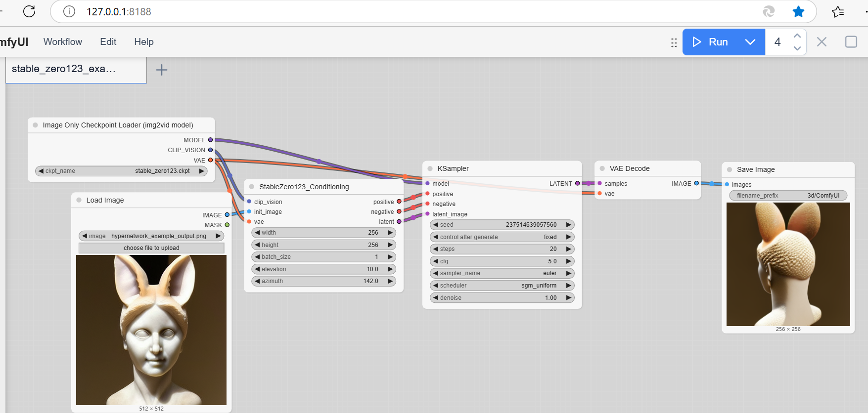The height and width of the screenshot is (413, 868).
Task: Click the MODEL output socket on checkpoint loader
Action: click(210, 140)
